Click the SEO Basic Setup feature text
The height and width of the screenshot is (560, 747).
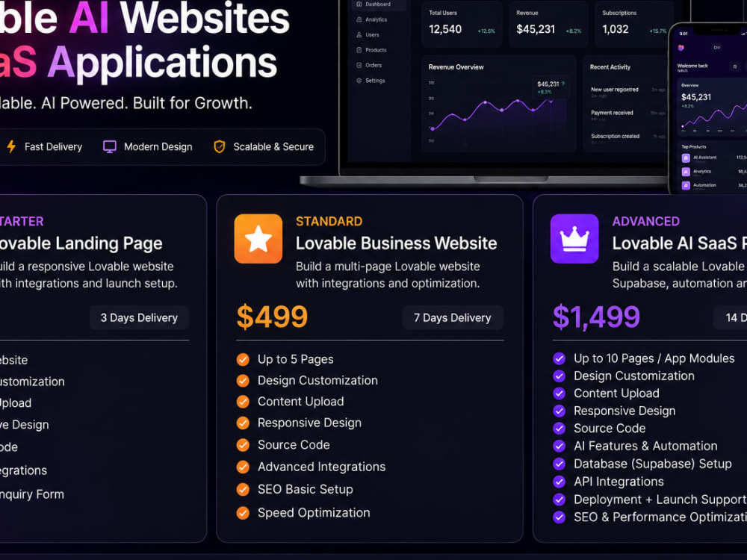[x=306, y=489]
